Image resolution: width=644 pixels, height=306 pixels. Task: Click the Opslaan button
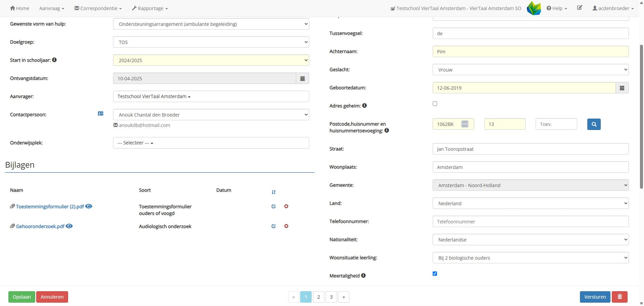point(22,297)
